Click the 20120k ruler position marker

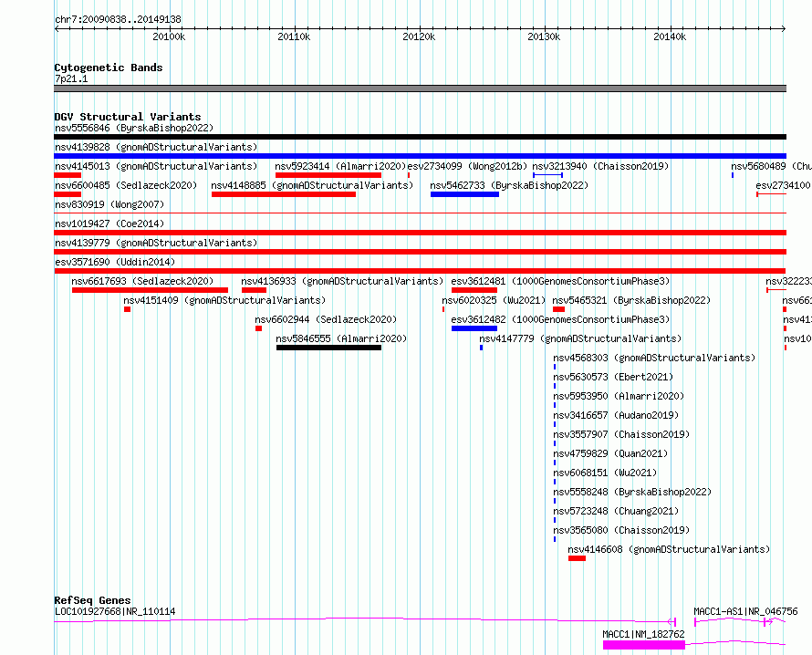pyautogui.click(x=419, y=36)
